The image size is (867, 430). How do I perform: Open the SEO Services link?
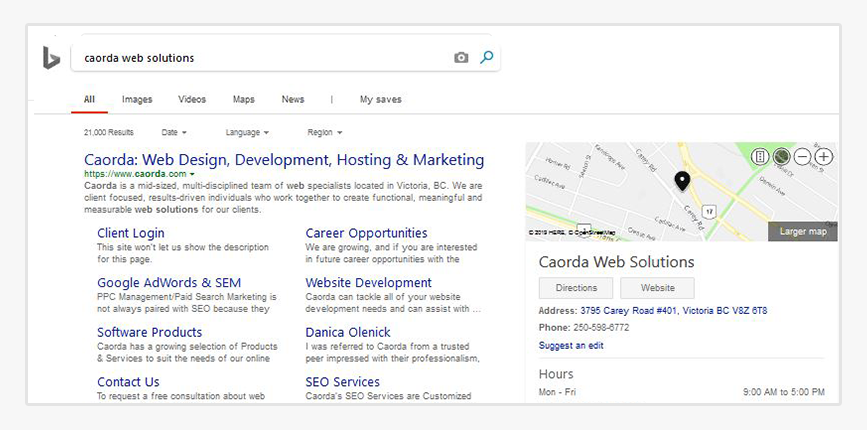342,382
